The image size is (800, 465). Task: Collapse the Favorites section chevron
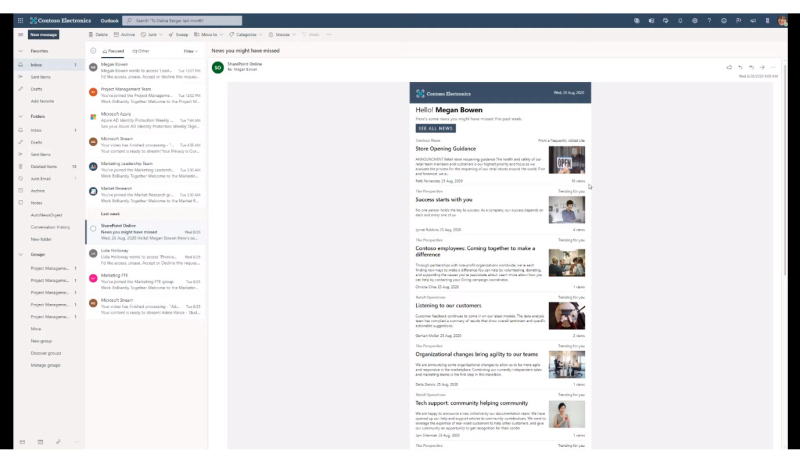(20, 51)
